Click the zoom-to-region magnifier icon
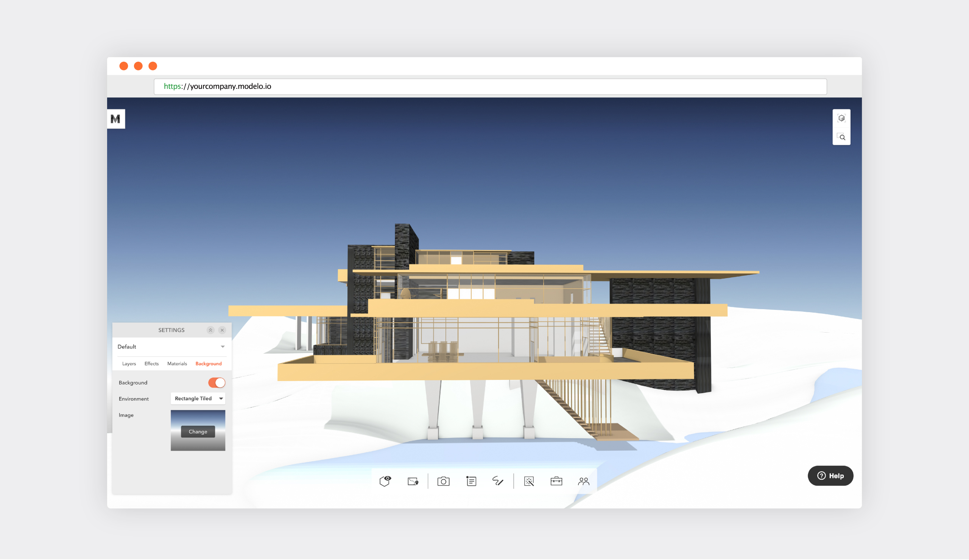 [x=841, y=137]
